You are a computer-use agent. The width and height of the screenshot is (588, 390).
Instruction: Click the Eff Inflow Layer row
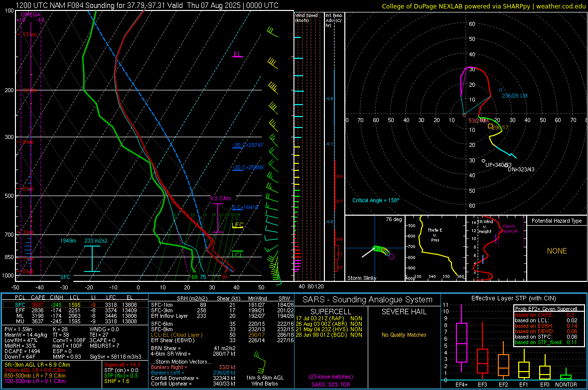(x=222, y=316)
